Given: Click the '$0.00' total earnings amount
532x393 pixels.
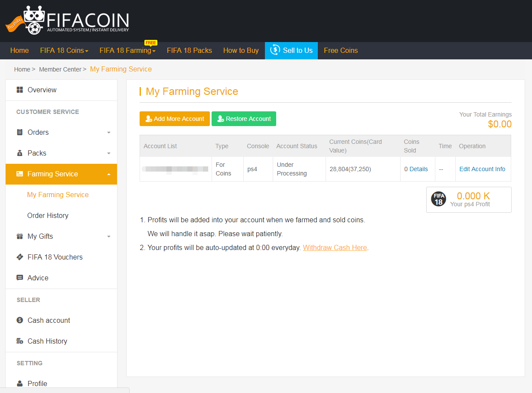Looking at the screenshot, I should (500, 124).
